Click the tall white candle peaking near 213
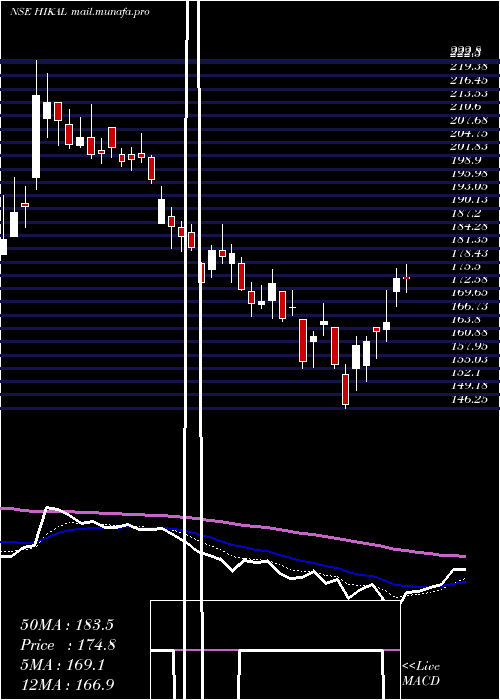 point(36,137)
